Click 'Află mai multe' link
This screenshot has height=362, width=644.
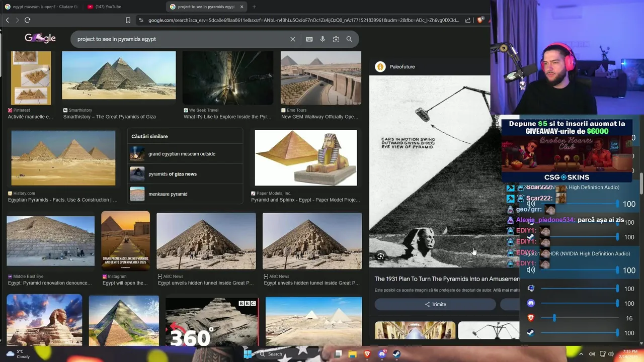coord(506,290)
